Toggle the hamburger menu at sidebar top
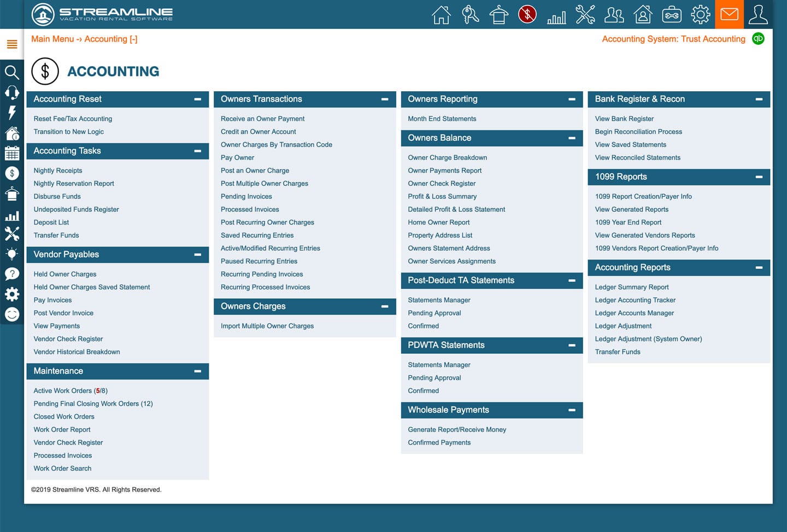 (x=11, y=44)
